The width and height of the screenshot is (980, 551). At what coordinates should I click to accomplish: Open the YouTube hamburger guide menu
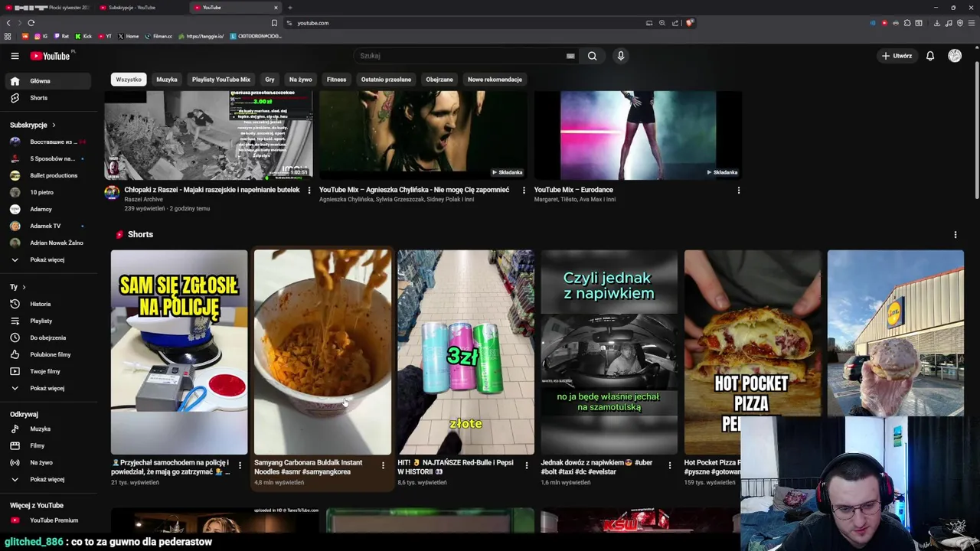15,56
